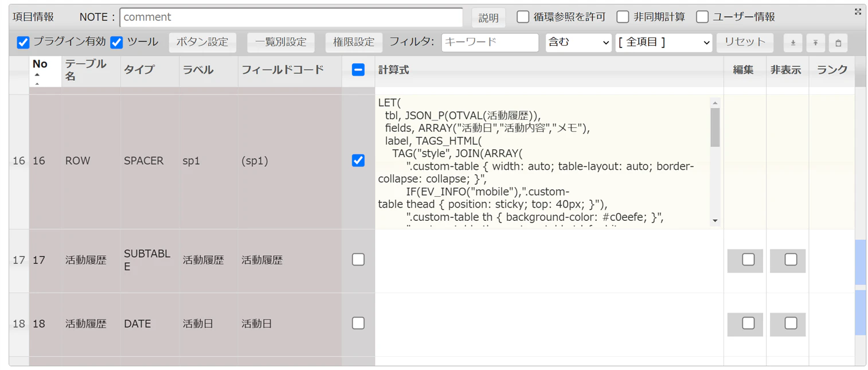Click the formula box scroll-up arrow
The height and width of the screenshot is (370, 868).
tap(715, 103)
